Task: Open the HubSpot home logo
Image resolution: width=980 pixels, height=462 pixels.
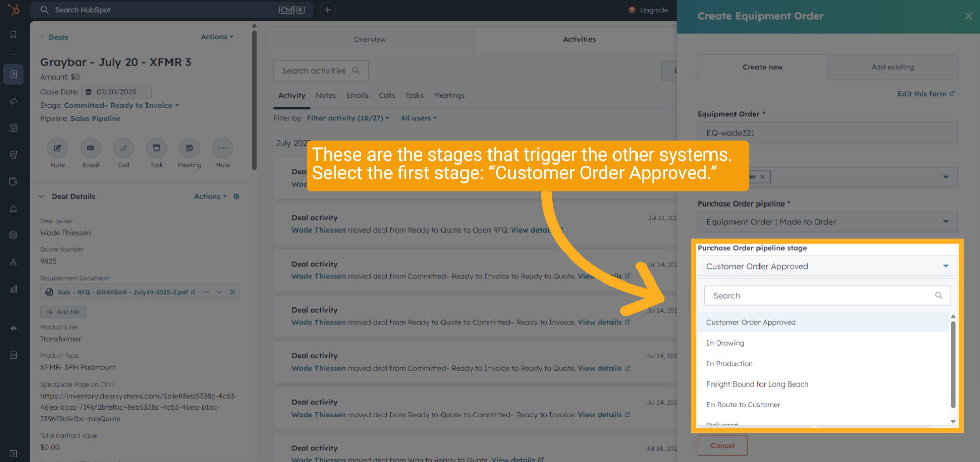Action: [14, 10]
